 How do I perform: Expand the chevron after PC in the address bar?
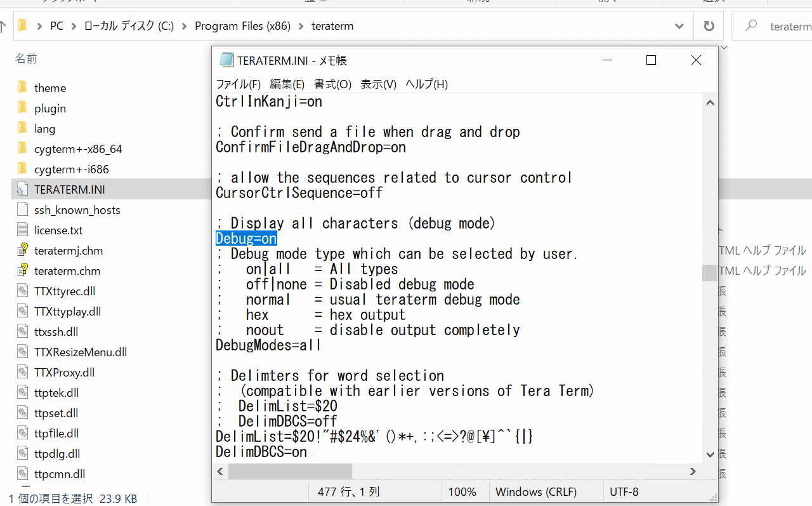coord(74,26)
